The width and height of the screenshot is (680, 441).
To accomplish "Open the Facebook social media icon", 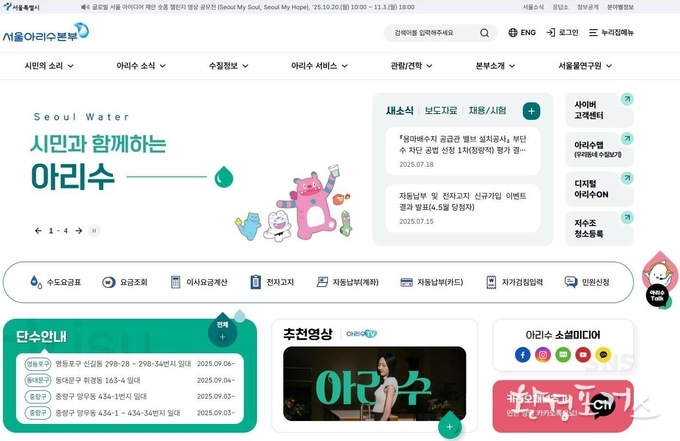I will (x=523, y=355).
